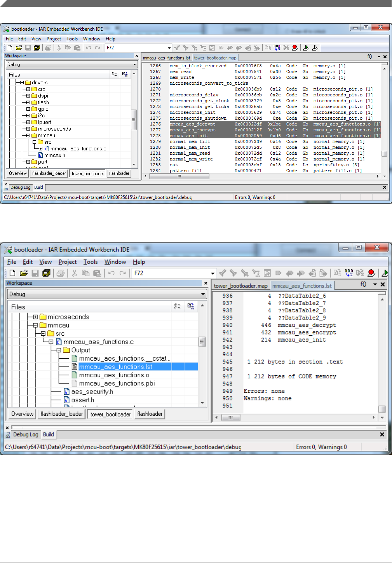Image resolution: width=392 pixels, height=563 pixels.
Task: Click Save All icon in upper window toolbar
Action: (x=37, y=48)
